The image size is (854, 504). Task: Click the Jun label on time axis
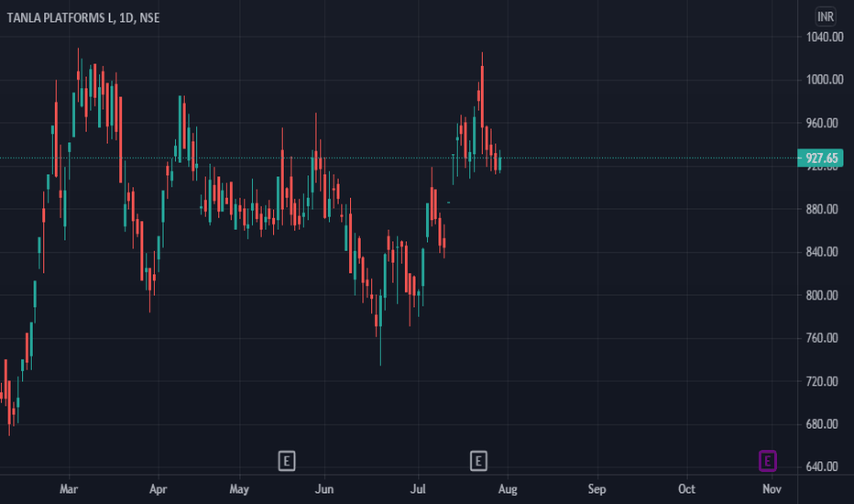324,489
